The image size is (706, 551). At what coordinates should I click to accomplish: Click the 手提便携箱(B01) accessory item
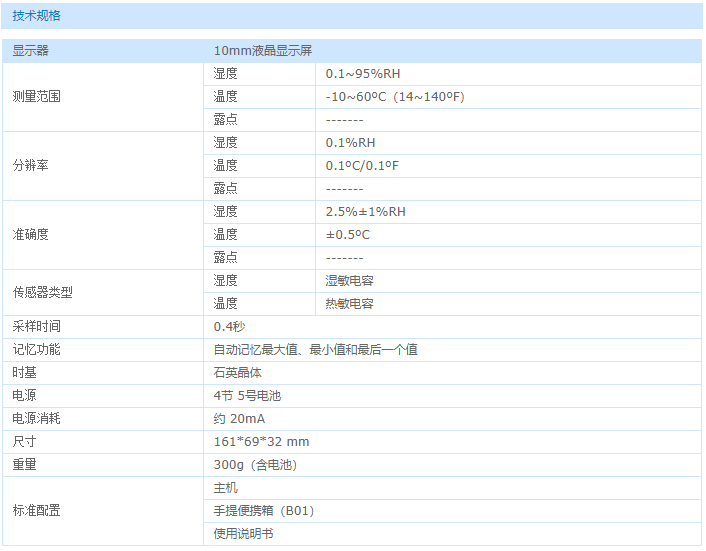(263, 511)
